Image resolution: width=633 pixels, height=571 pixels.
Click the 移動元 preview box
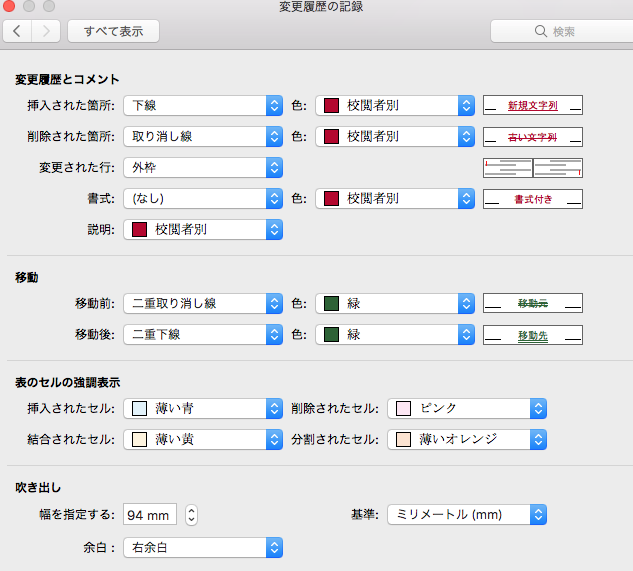coord(533,303)
